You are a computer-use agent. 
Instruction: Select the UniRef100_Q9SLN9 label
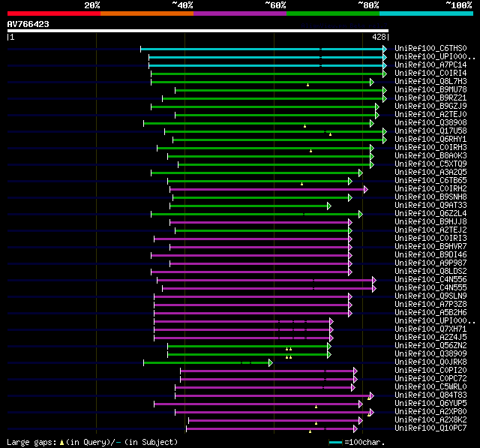click(x=430, y=296)
